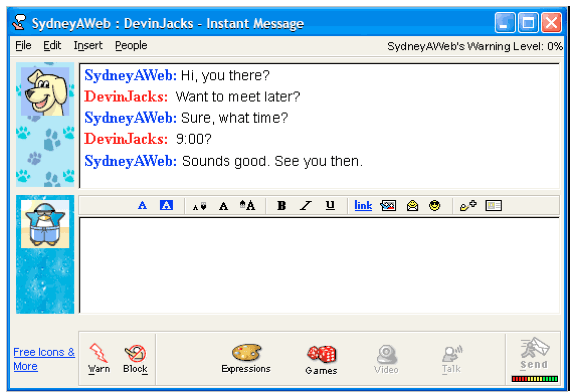Open the Games dice button
This screenshot has height=392, width=576.
tap(321, 360)
